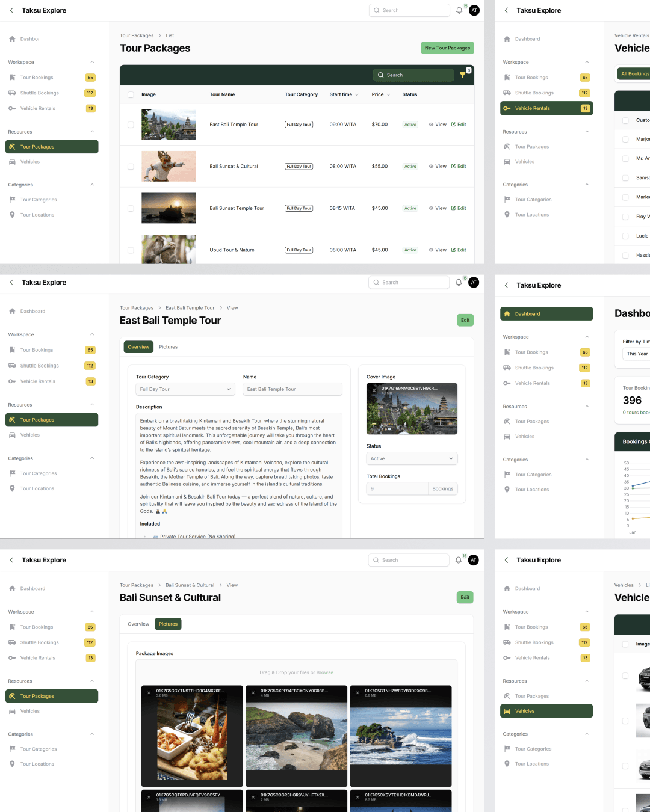Tick Lucie row checkbox in Vehicle Rentals table
The height and width of the screenshot is (812, 650).
[x=625, y=236]
